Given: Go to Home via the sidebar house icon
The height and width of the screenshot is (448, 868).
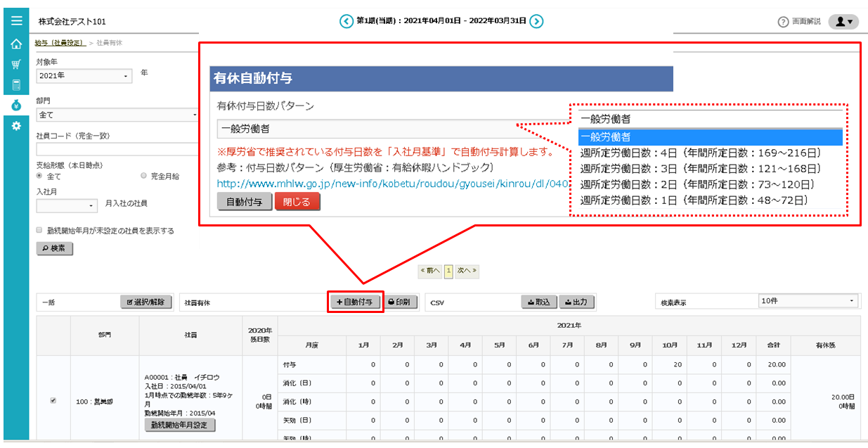Looking at the screenshot, I should pyautogui.click(x=16, y=44).
